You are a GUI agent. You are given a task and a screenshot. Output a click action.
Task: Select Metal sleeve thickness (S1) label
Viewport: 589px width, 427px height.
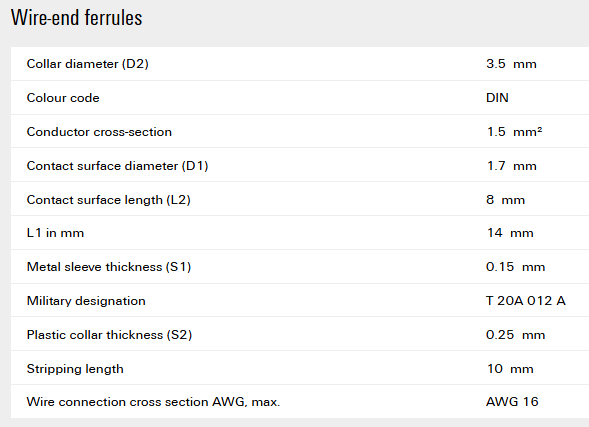[x=109, y=267]
